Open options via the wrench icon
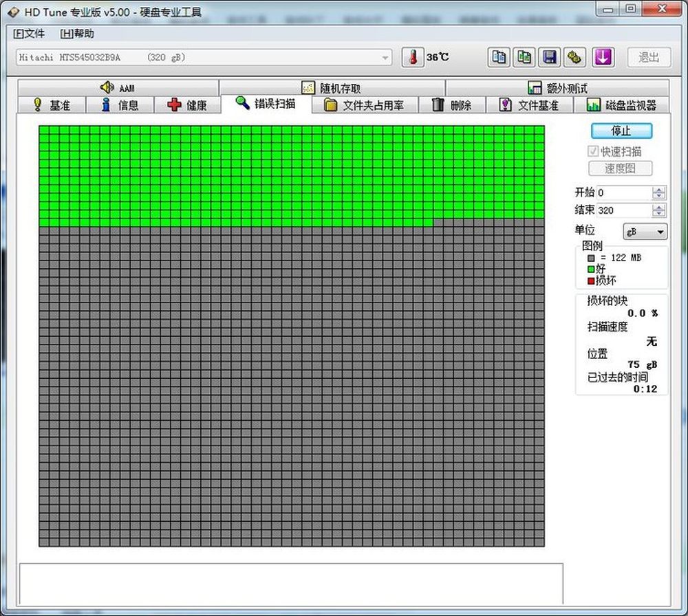Viewport: 688px width, 616px height. (x=574, y=57)
